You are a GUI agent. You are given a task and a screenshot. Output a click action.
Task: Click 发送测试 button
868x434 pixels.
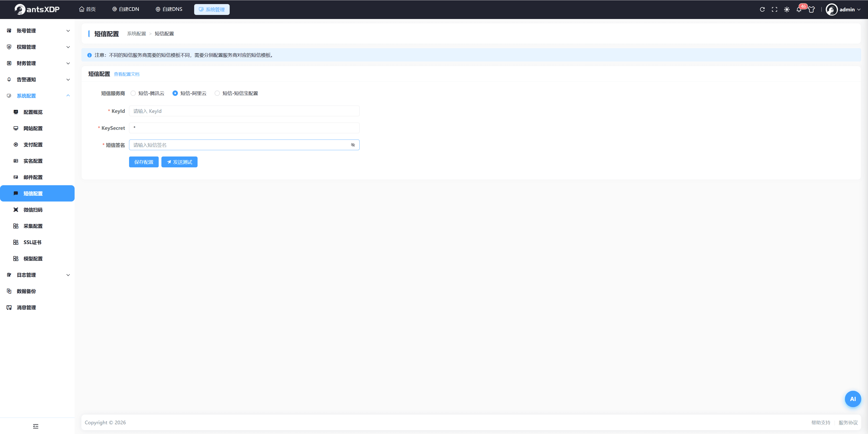(x=179, y=162)
